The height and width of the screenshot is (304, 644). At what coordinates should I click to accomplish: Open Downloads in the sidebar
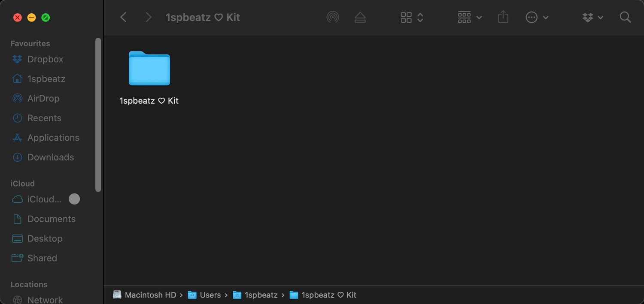(51, 157)
